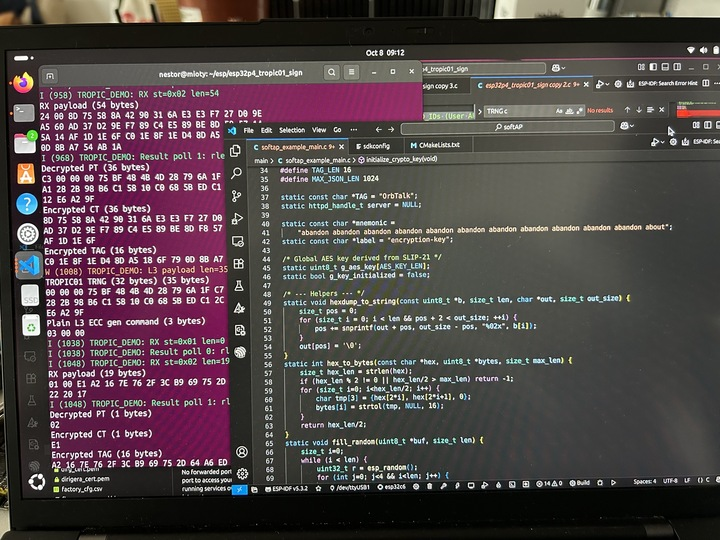Click the monitor device icon in status bar
Image resolution: width=720 pixels, height=540 pixels.
point(471,485)
